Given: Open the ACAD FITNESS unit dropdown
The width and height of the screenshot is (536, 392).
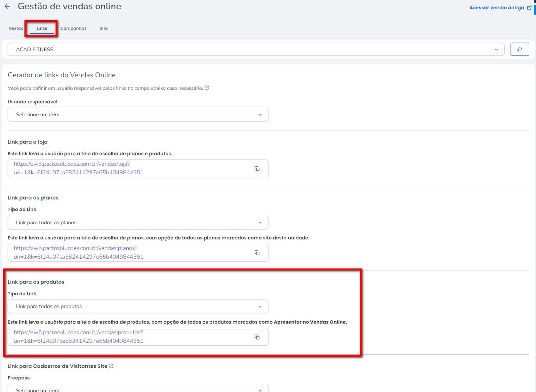Looking at the screenshot, I should coord(256,49).
